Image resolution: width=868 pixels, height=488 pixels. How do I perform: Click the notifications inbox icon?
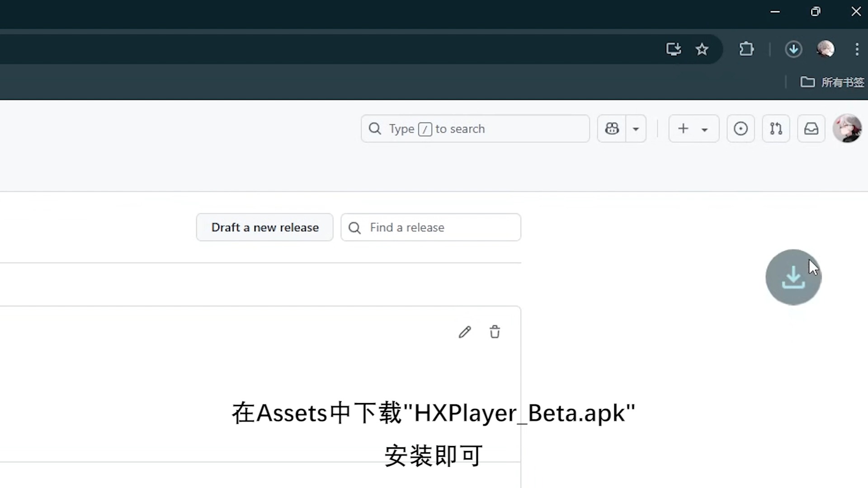click(811, 129)
